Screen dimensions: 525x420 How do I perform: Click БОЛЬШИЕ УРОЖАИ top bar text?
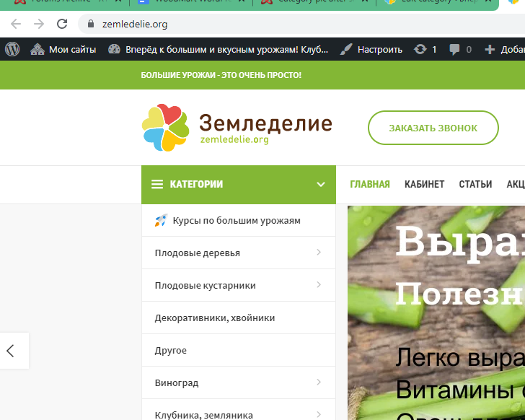click(221, 75)
